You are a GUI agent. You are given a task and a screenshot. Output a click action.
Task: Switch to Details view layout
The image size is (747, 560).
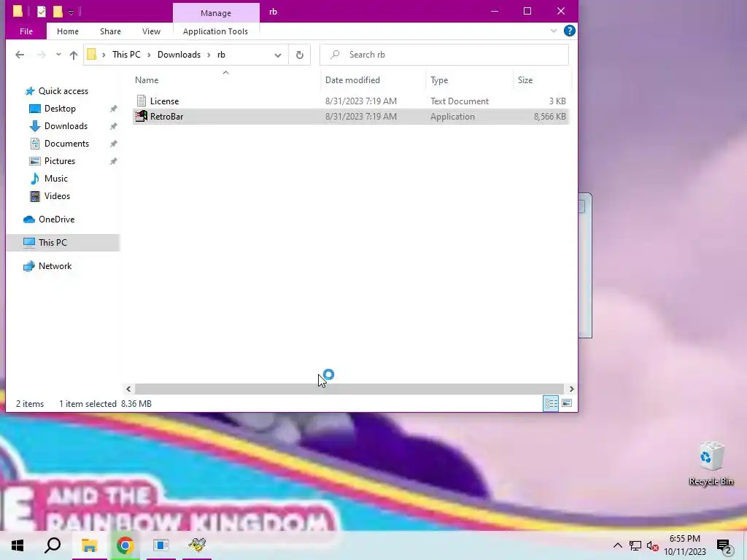click(551, 403)
